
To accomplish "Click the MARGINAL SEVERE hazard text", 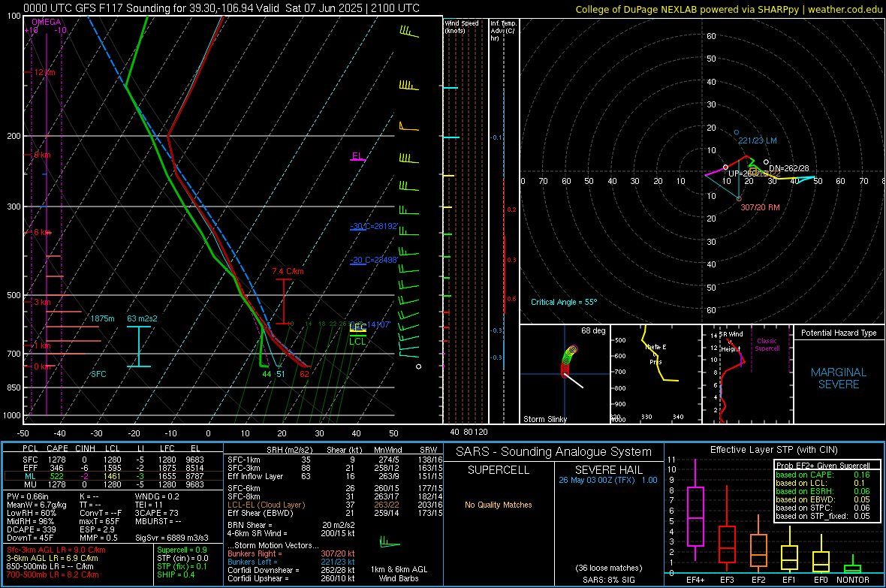I will pos(839,378).
